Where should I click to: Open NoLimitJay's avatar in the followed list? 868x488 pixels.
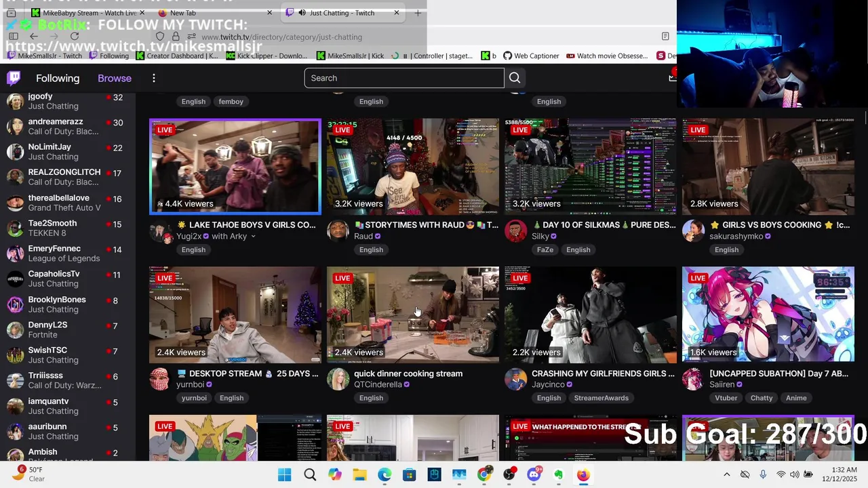(x=15, y=152)
